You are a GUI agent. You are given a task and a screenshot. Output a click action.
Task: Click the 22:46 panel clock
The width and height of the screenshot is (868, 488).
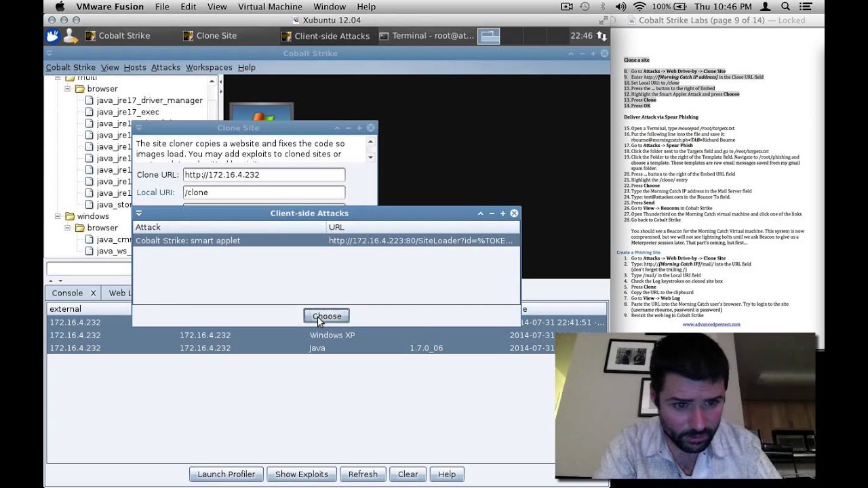pos(581,36)
